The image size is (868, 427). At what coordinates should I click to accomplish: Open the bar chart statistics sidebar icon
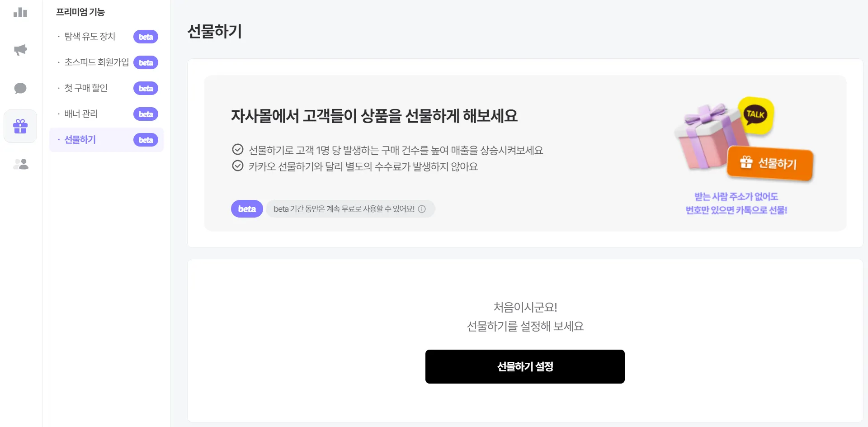(20, 12)
